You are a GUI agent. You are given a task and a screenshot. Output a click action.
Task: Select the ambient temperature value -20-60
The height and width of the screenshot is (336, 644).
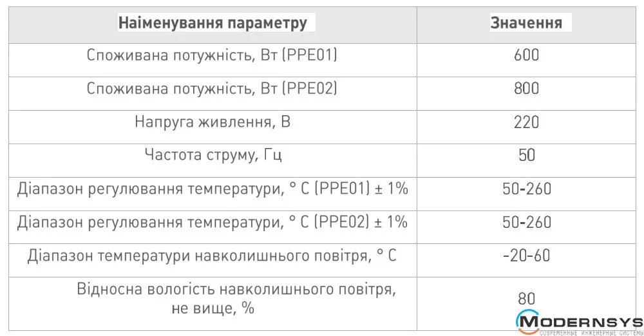(x=526, y=256)
